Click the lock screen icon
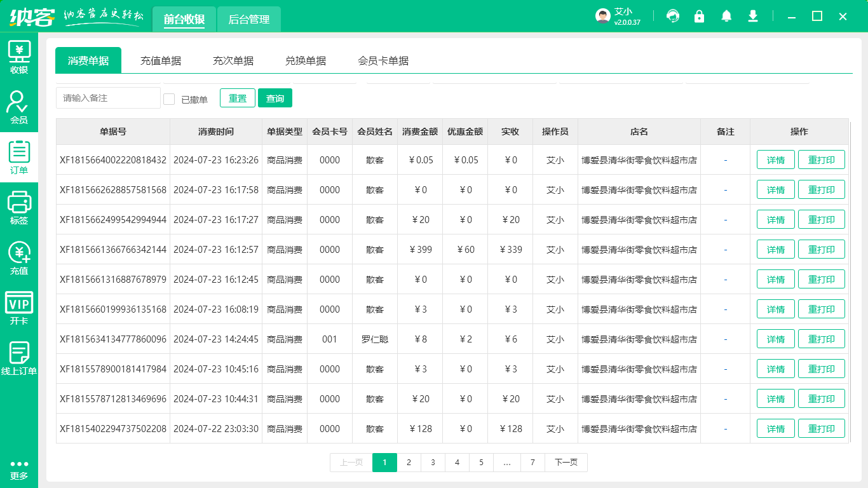The width and height of the screenshot is (868, 488). coord(699,16)
